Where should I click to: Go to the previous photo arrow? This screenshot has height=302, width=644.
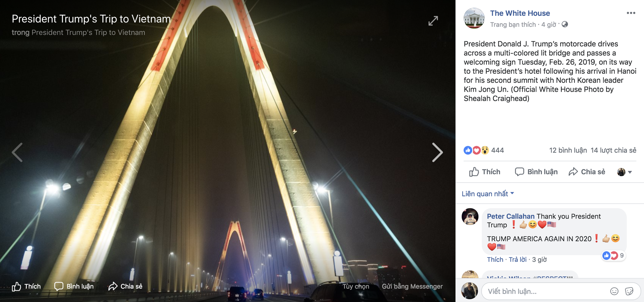[x=17, y=152]
